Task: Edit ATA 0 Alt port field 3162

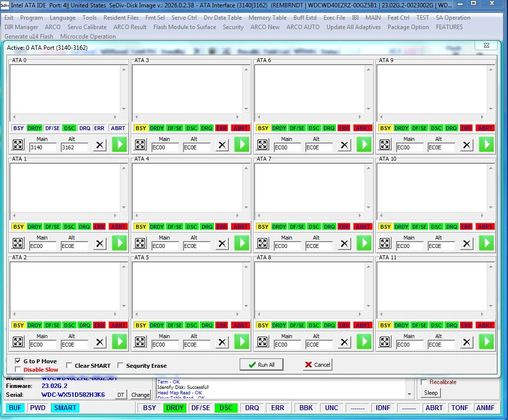Action: (x=74, y=147)
